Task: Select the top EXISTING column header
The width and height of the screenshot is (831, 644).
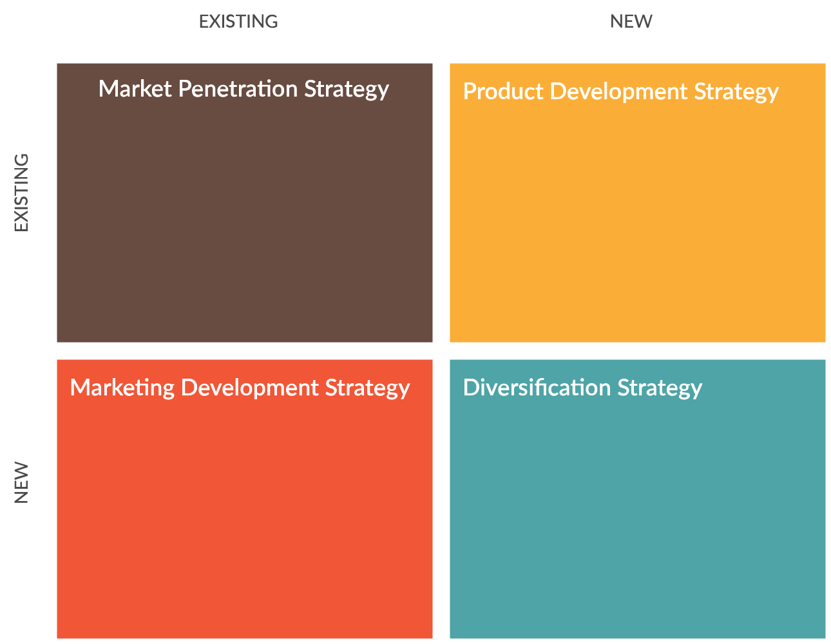Action: (x=238, y=21)
